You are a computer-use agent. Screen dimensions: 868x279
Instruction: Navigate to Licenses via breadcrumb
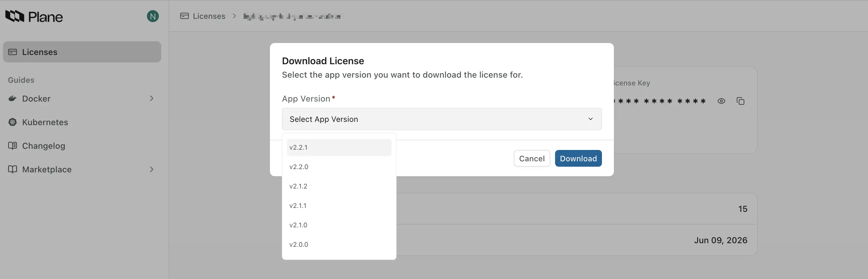click(209, 16)
